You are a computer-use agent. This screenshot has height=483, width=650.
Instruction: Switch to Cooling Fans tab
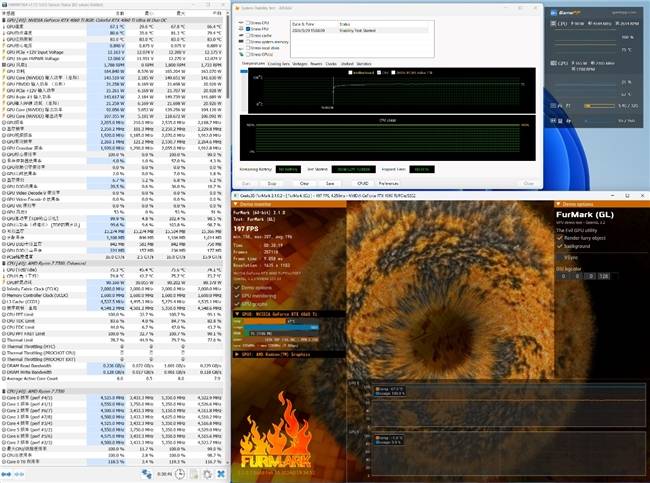(x=279, y=64)
